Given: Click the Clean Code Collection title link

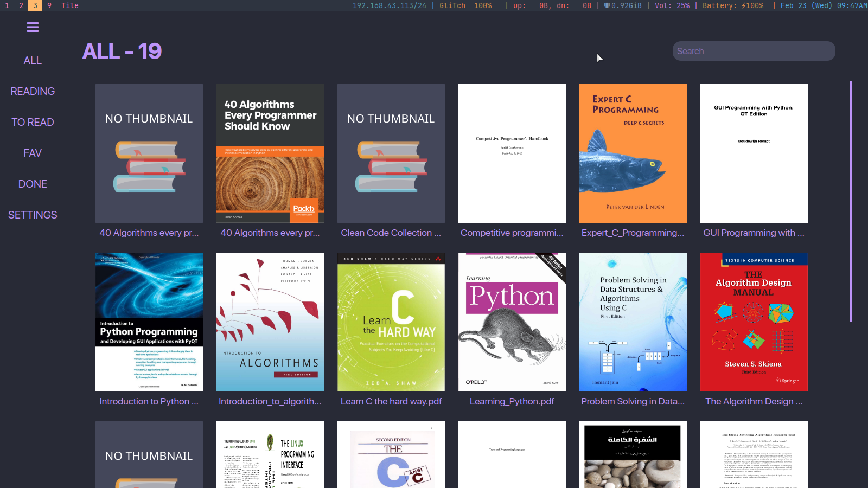Looking at the screenshot, I should point(391,233).
